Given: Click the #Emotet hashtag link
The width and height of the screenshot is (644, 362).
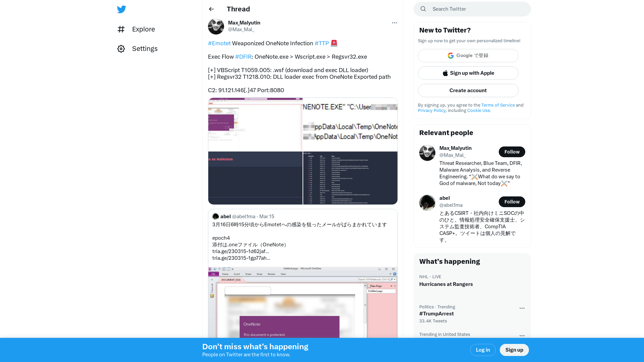Looking at the screenshot, I should click(x=219, y=43).
